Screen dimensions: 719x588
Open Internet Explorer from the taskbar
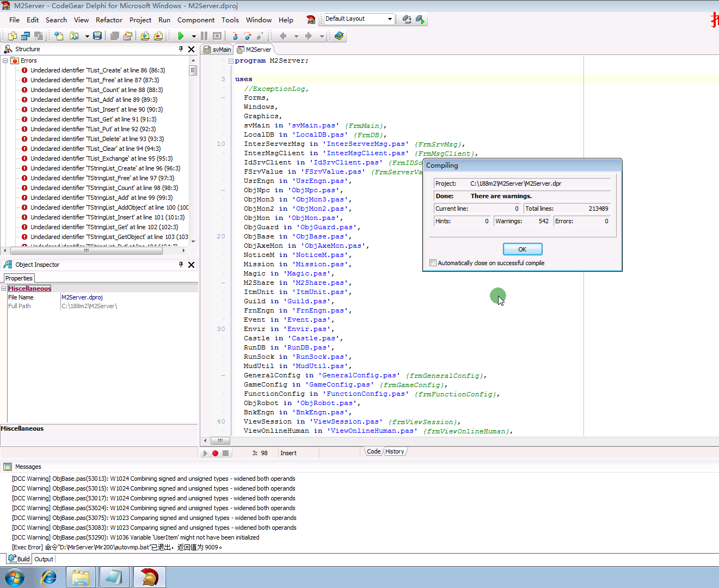(x=48, y=577)
